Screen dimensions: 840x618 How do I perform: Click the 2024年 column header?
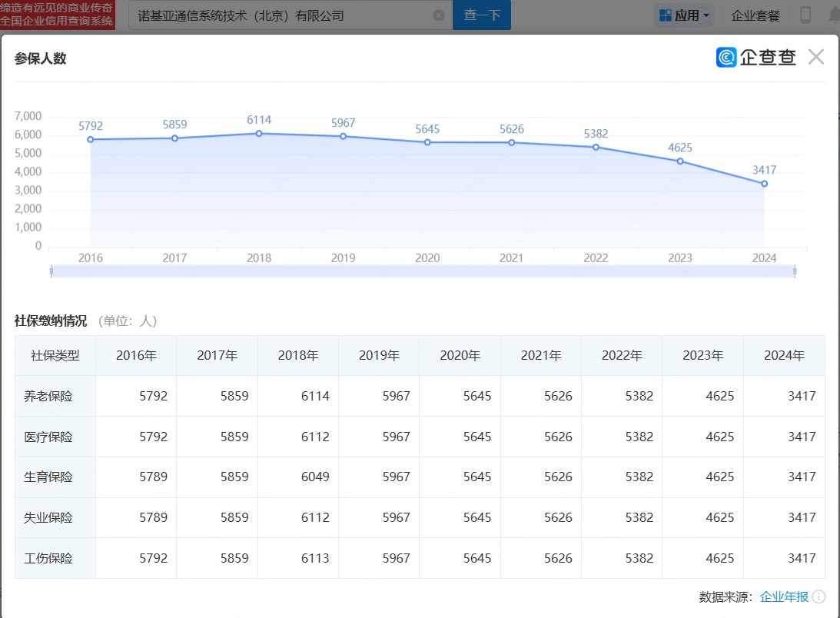[785, 355]
